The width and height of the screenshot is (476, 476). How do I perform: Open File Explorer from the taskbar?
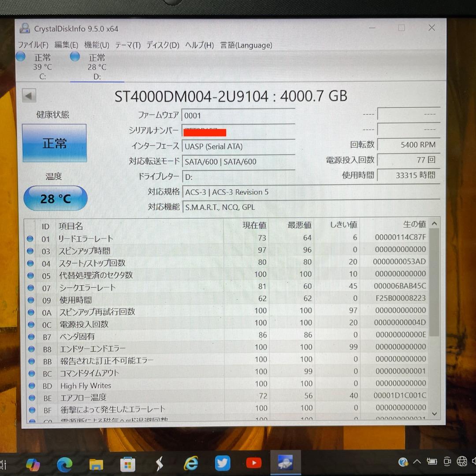click(96, 464)
